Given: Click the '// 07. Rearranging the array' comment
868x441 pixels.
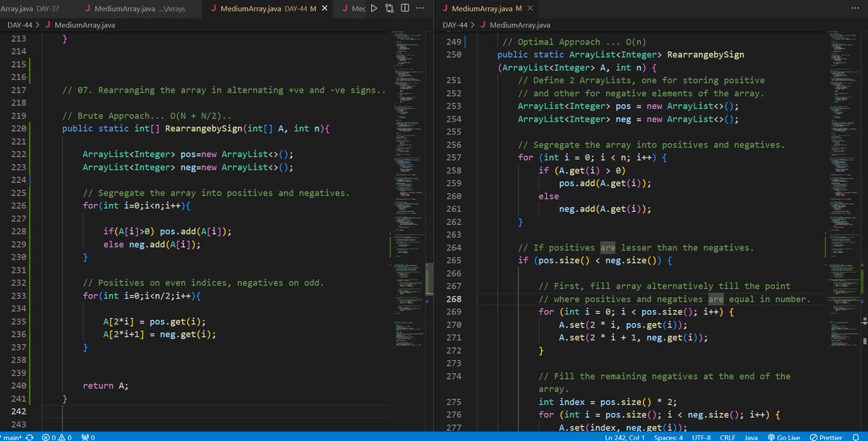Looking at the screenshot, I should click(225, 90).
